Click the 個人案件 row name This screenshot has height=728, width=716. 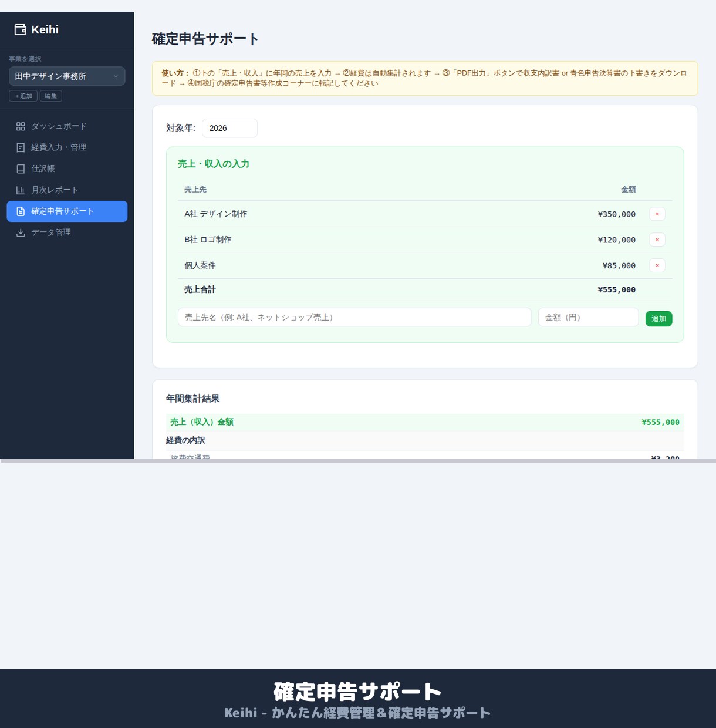click(x=200, y=265)
